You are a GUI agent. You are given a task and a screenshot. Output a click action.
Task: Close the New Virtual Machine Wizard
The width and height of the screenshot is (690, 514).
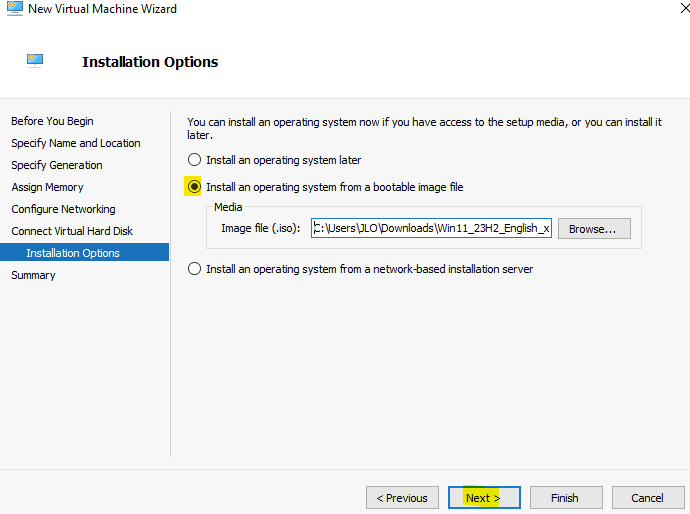click(685, 8)
